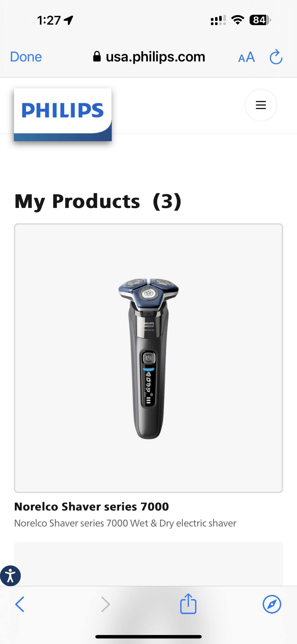The height and width of the screenshot is (644, 297).
Task: Open the share sheet icon
Action: coord(188,603)
